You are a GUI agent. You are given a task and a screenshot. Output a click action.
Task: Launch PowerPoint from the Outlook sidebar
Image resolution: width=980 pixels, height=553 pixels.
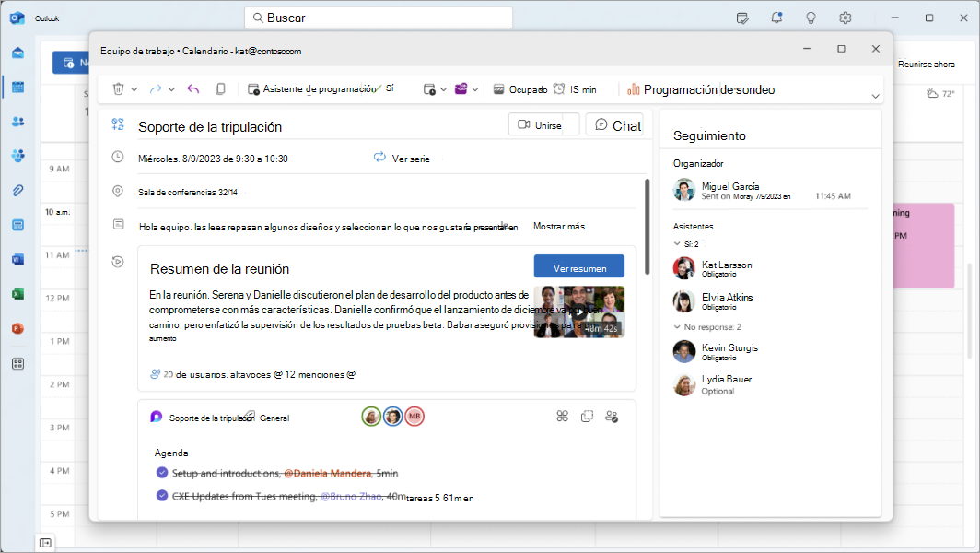click(17, 328)
